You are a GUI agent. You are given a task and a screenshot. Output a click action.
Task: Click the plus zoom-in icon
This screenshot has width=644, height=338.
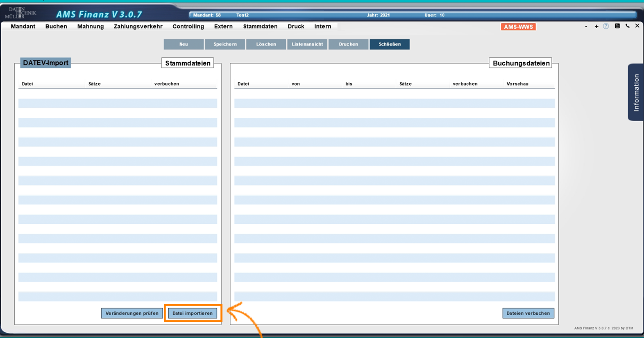596,26
